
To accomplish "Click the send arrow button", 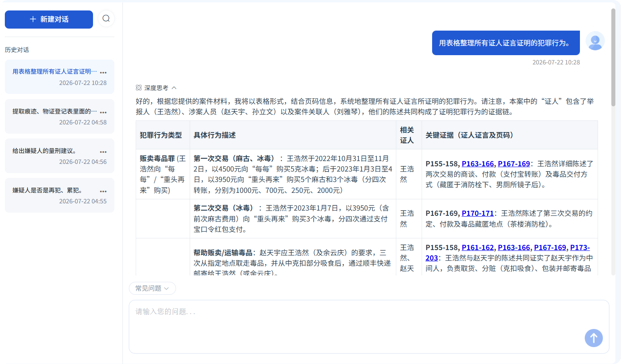I will tap(594, 338).
